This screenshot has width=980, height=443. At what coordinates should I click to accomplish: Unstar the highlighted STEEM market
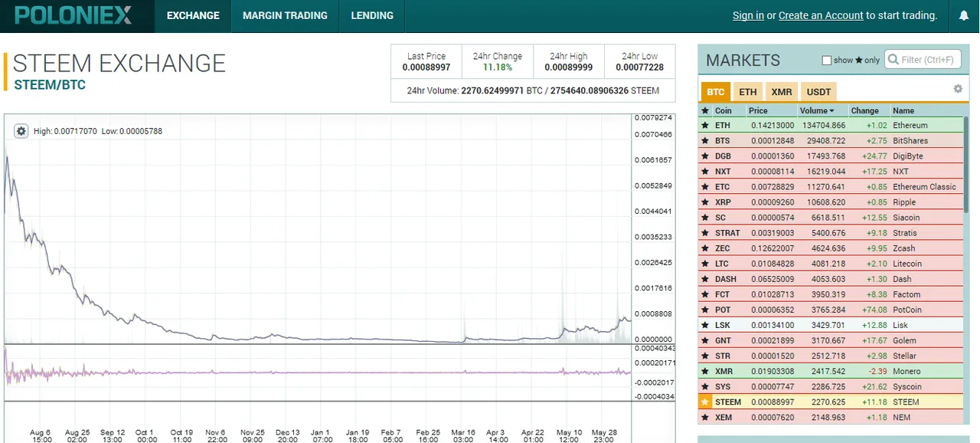[705, 402]
